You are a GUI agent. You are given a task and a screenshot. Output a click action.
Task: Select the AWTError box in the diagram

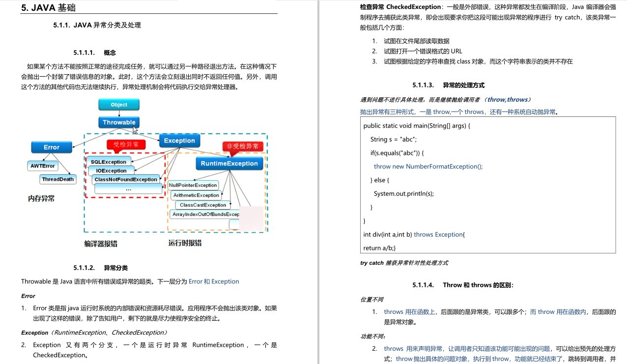[x=42, y=166]
